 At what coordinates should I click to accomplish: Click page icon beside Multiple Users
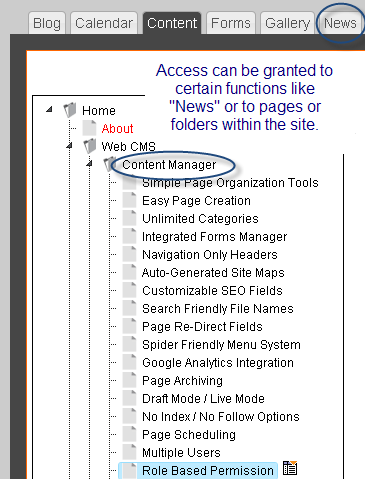pyautogui.click(x=129, y=452)
